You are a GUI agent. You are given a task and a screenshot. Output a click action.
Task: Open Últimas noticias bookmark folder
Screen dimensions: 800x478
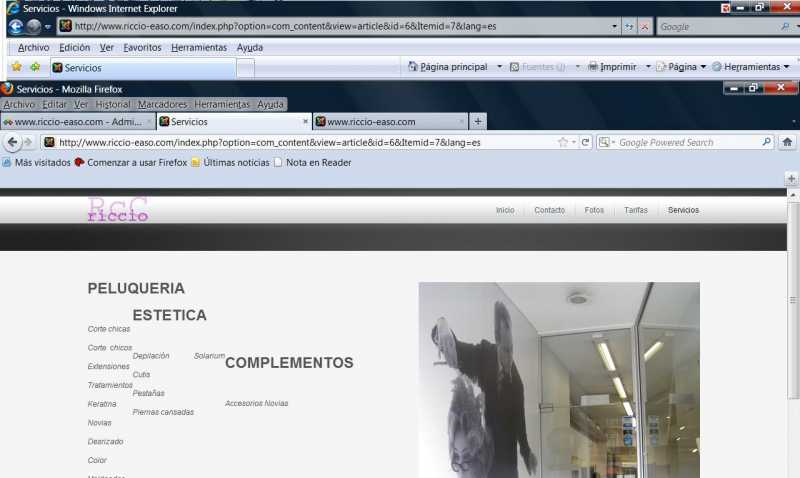click(231, 163)
